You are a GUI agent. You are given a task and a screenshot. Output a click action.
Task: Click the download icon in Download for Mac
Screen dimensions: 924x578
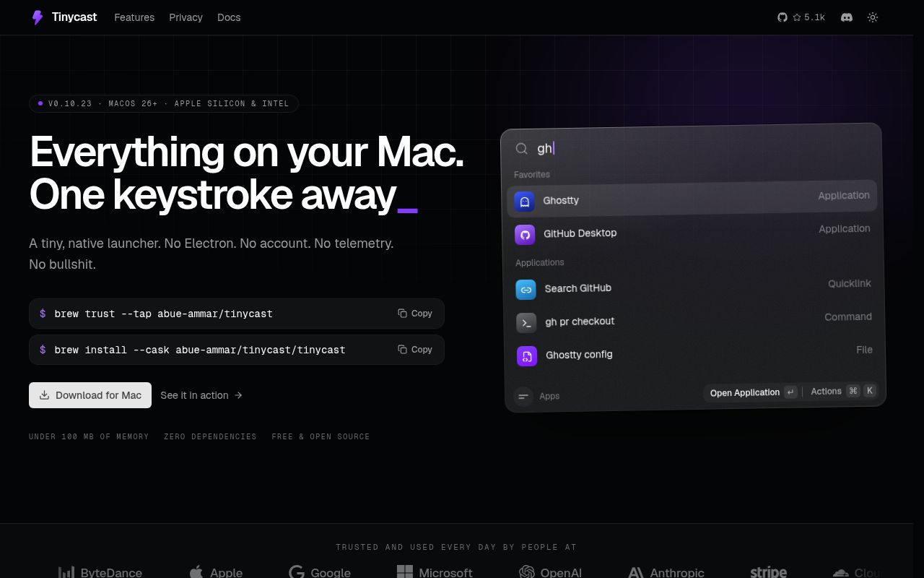pyautogui.click(x=44, y=395)
